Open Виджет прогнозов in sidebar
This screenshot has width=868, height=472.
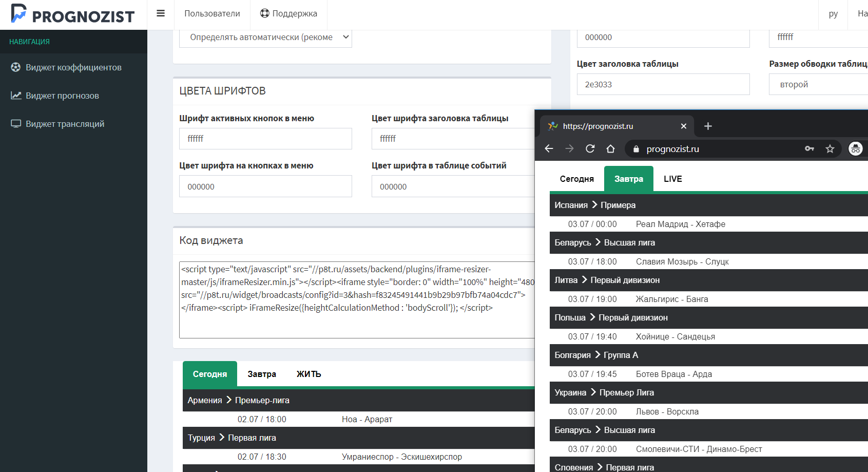(73, 96)
